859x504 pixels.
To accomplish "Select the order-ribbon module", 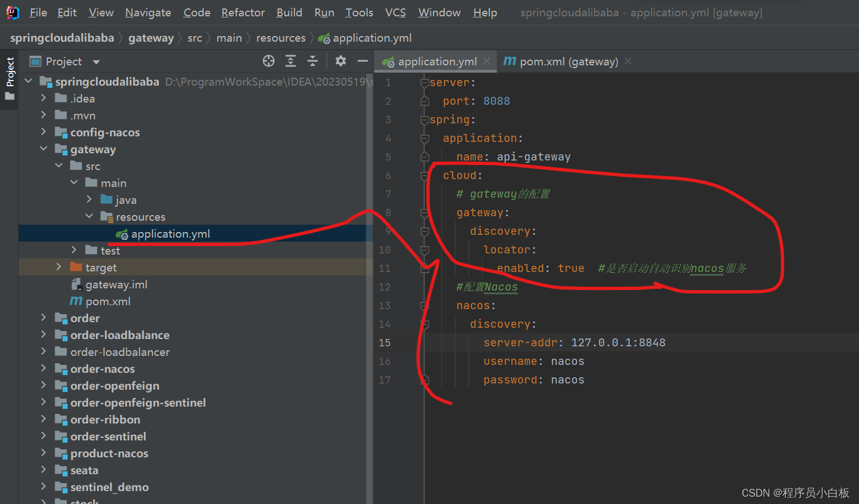I will pyautogui.click(x=105, y=420).
